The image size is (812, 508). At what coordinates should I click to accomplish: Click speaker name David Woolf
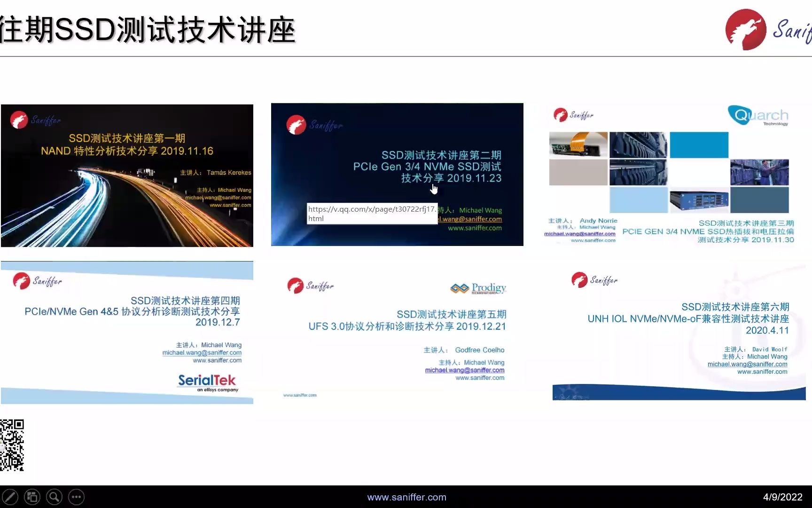pos(770,349)
